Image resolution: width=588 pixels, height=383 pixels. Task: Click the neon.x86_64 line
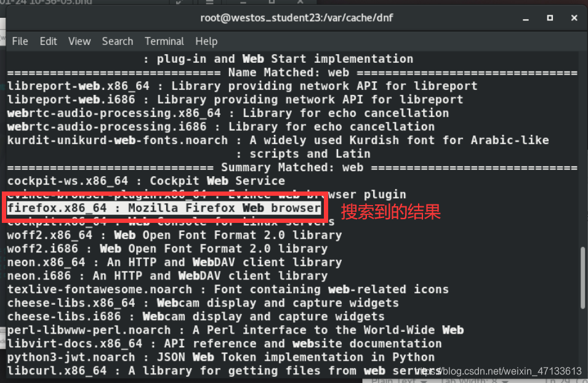point(174,262)
